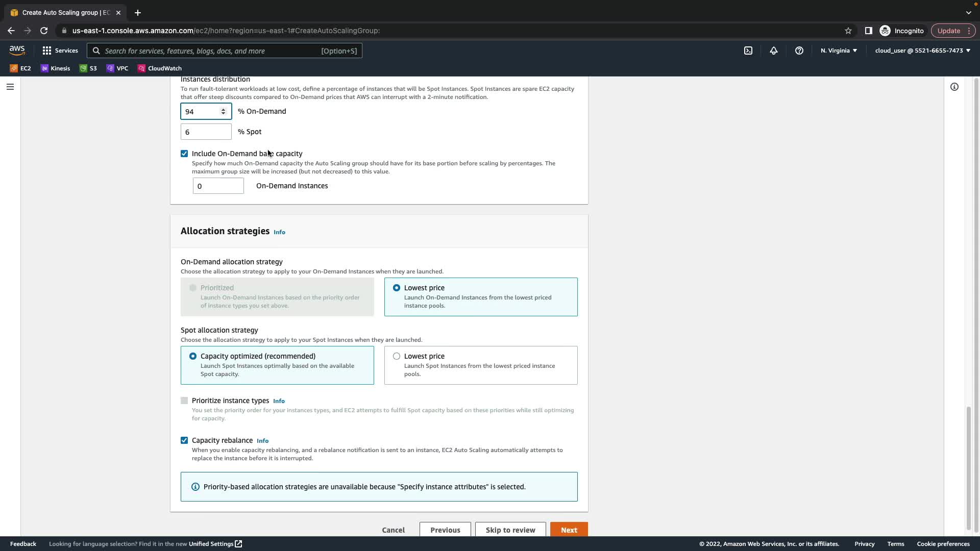Image resolution: width=980 pixels, height=551 pixels.
Task: Open the notifications bell icon
Action: tap(774, 51)
